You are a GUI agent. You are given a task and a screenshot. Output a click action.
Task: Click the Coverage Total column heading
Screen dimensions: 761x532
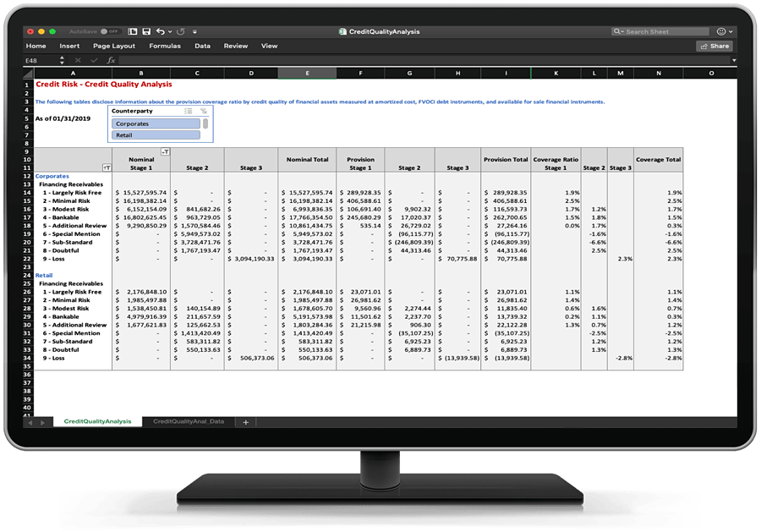659,159
